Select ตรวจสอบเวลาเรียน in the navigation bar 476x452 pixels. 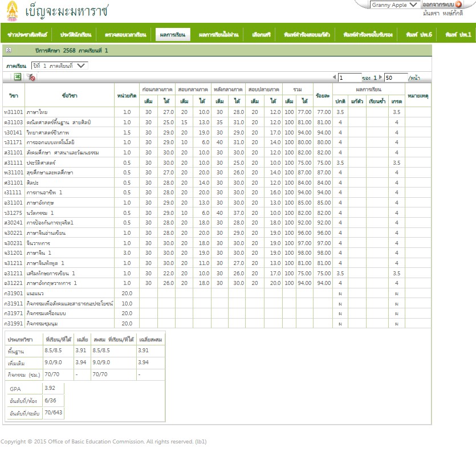[x=125, y=35]
